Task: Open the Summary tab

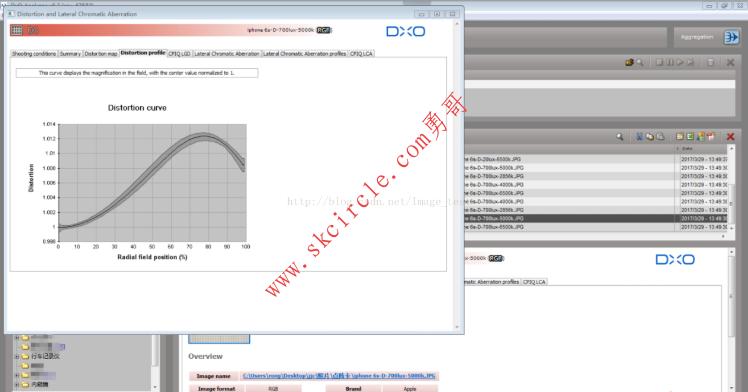Action: pos(70,54)
